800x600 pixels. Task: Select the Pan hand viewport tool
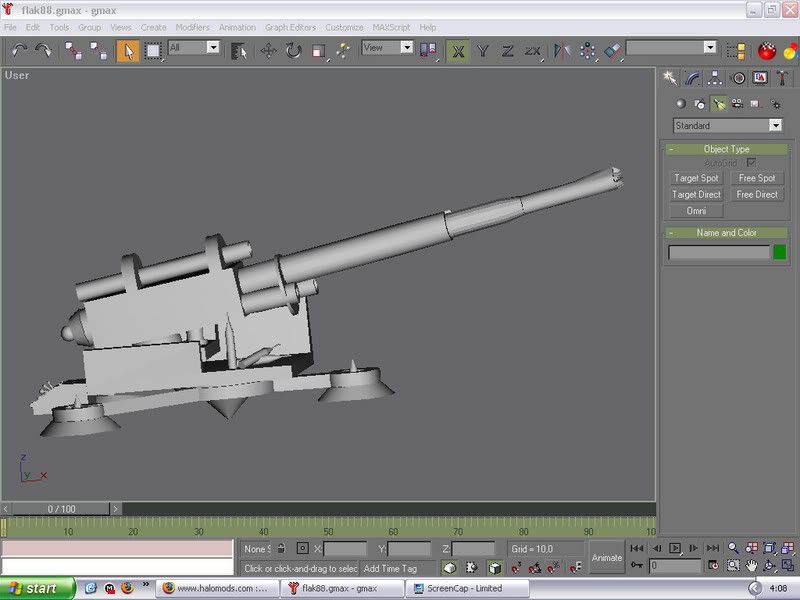click(x=751, y=565)
